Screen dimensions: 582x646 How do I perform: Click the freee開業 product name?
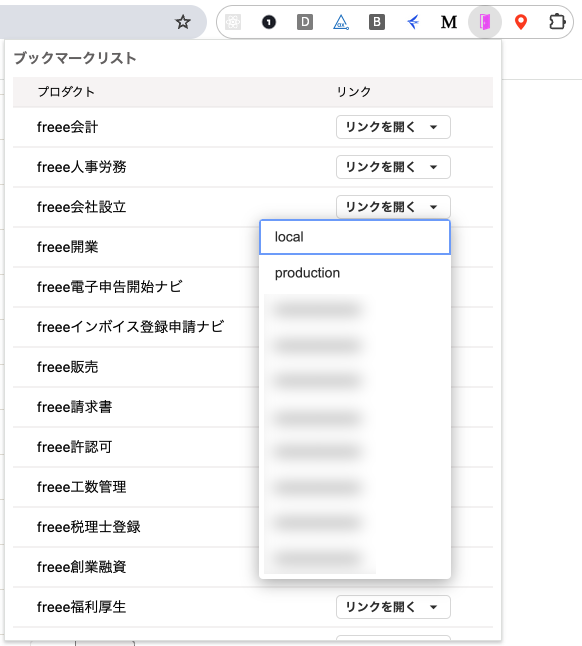coord(68,247)
